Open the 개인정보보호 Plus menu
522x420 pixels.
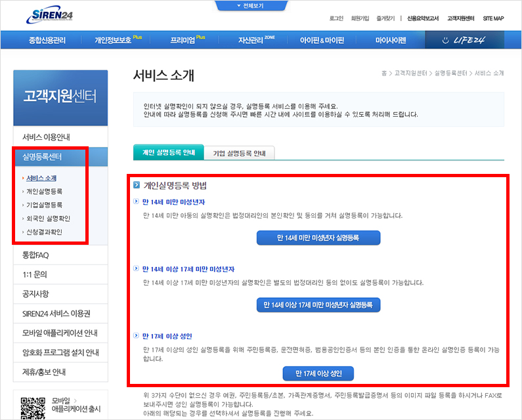tap(118, 40)
